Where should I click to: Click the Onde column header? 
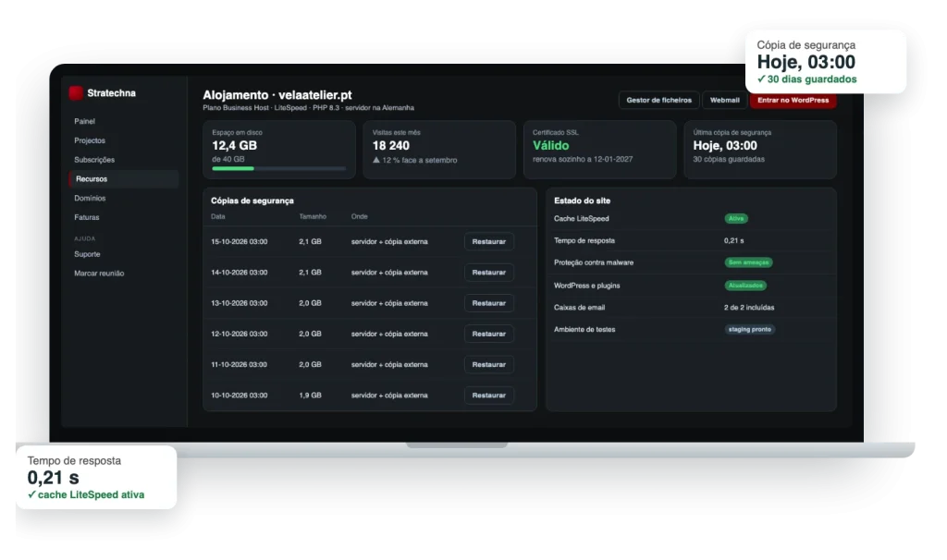(x=360, y=216)
